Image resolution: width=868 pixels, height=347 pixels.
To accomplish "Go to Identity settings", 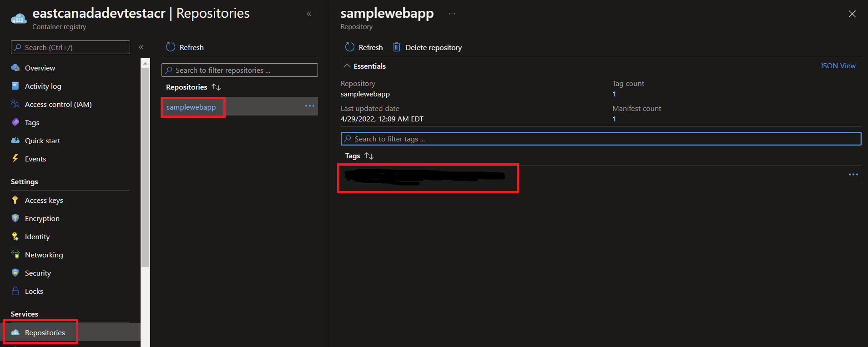I will (37, 236).
